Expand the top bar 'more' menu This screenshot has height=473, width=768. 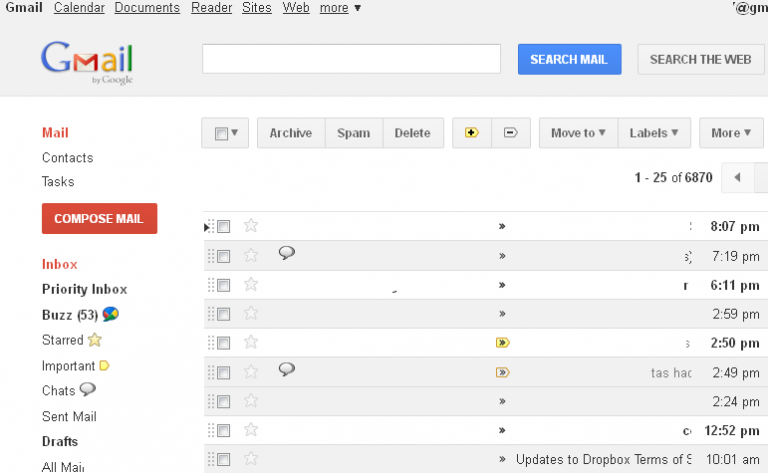tap(340, 8)
